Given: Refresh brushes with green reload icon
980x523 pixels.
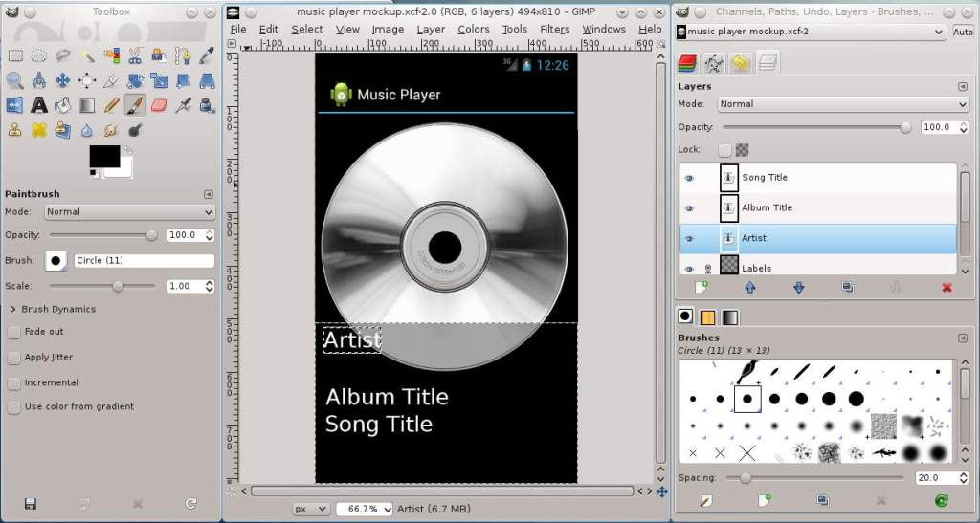Looking at the screenshot, I should (x=941, y=500).
